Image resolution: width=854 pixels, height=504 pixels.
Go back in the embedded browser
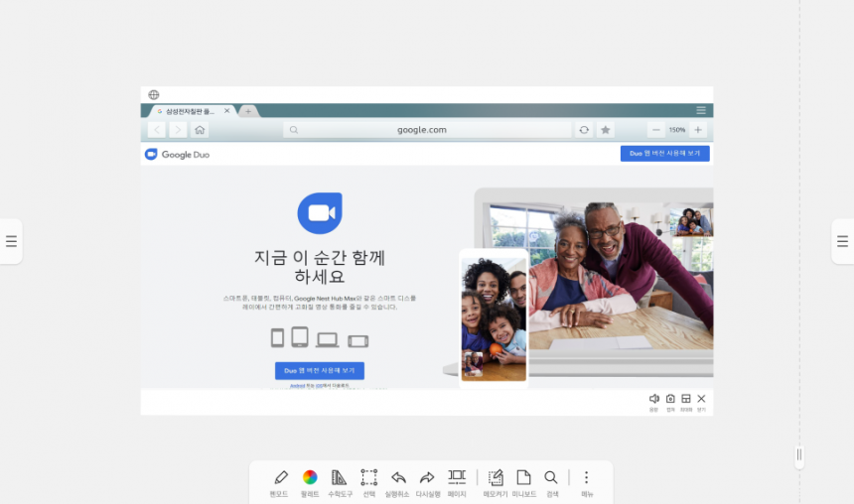point(157,130)
